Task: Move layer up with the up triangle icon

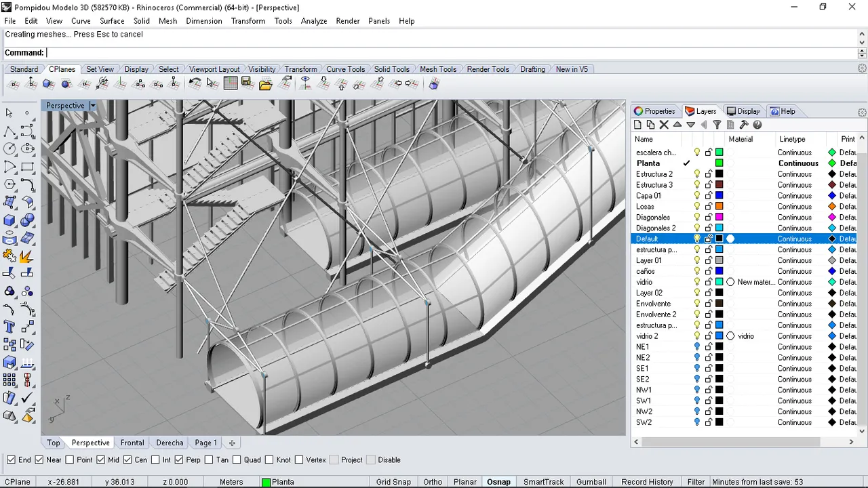Action: click(677, 125)
